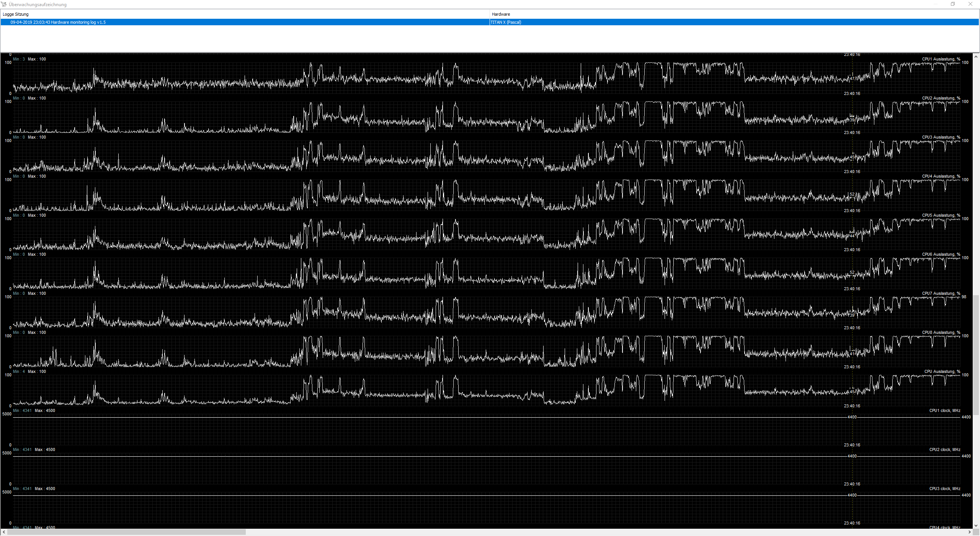Click vertical scrollbar up arrow
The width and height of the screenshot is (980, 536).
tap(976, 57)
